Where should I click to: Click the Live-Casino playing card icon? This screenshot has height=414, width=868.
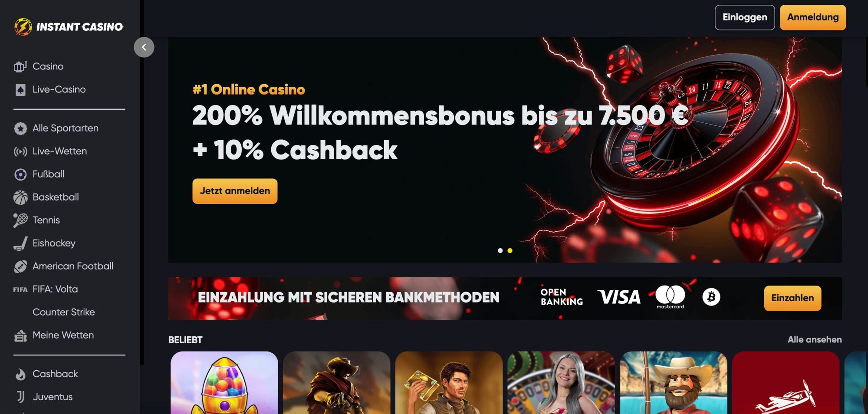pos(20,90)
